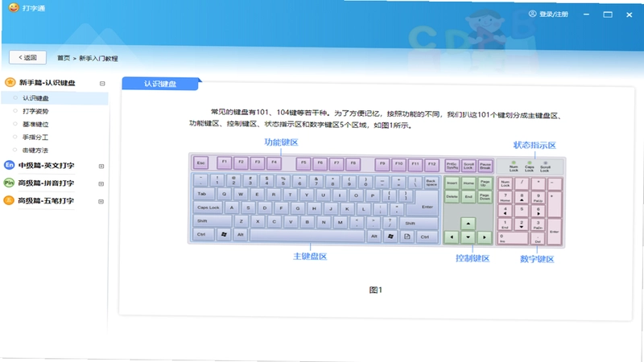The height and width of the screenshot is (362, 644).
Task: Click the 认识键盘 content tab
Action: (x=160, y=84)
